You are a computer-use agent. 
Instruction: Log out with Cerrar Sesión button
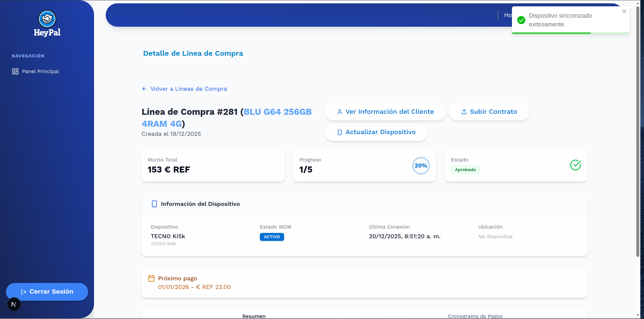point(47,292)
